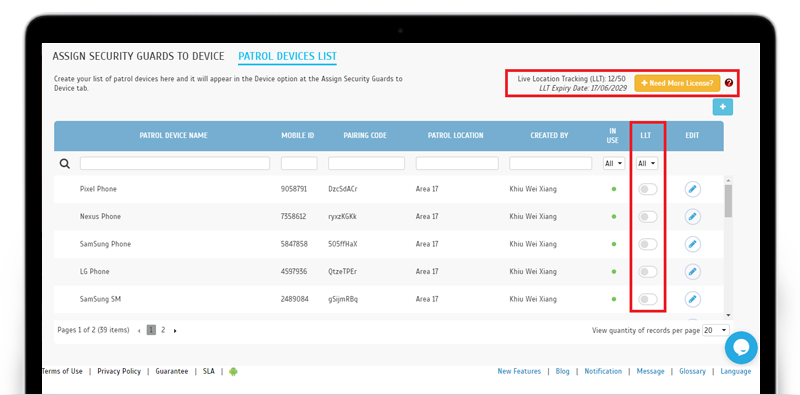Open the Language link
The image size is (800, 395).
pyautogui.click(x=736, y=372)
